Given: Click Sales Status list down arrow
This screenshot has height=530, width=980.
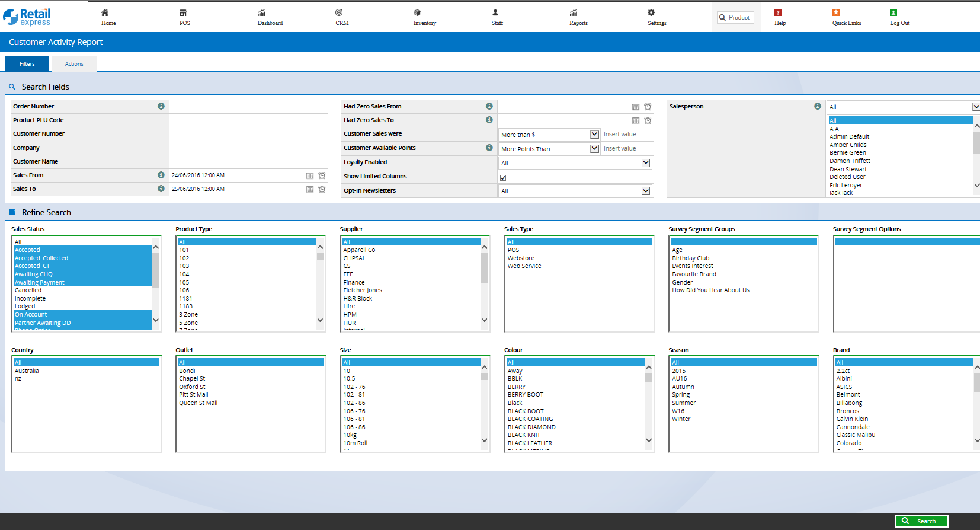Looking at the screenshot, I should coord(156,320).
